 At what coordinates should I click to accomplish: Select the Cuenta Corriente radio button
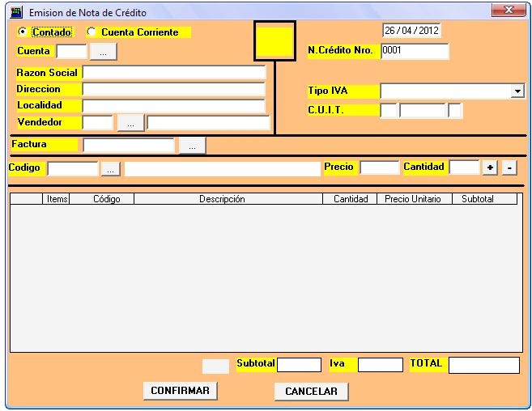(91, 32)
